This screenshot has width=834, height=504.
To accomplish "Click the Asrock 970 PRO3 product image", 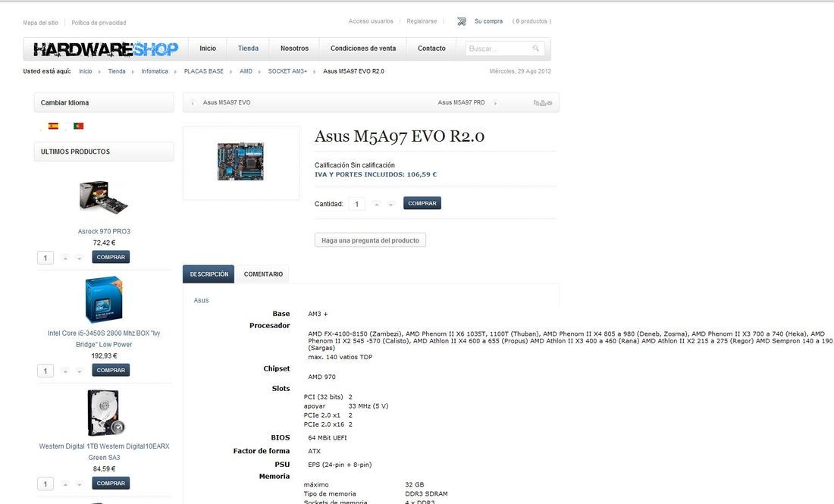I will coord(103,197).
